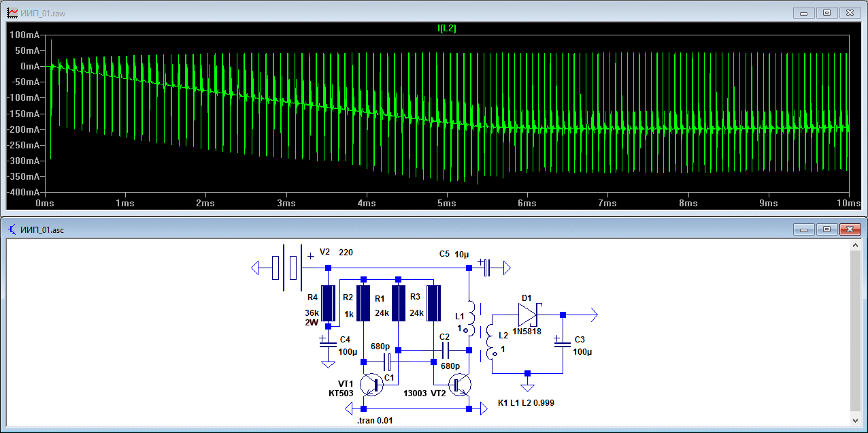Click the 5ms label on time axis
The image size is (868, 433).
coord(446,204)
